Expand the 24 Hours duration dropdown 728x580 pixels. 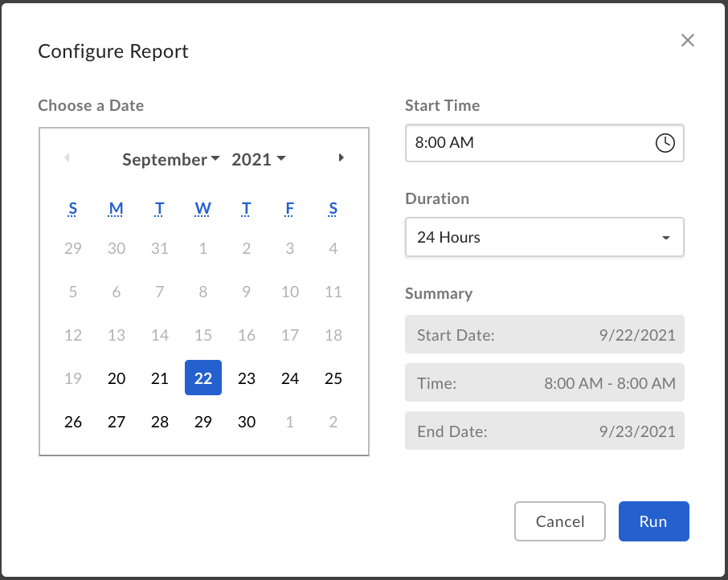pyautogui.click(x=544, y=237)
